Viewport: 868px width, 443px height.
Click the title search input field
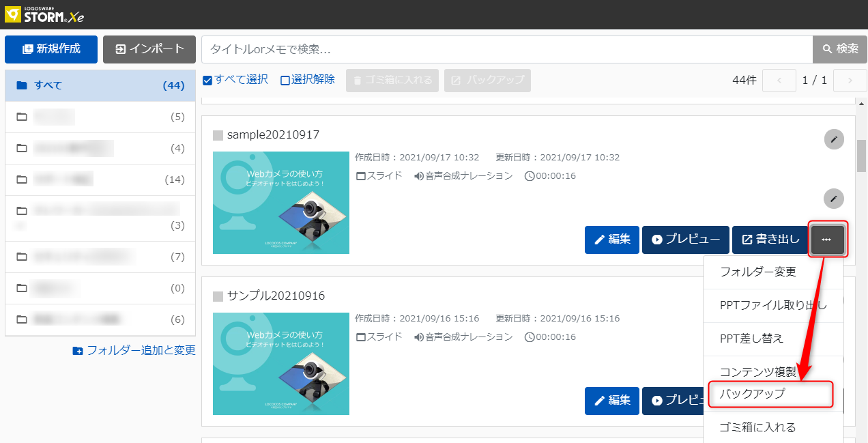pyautogui.click(x=506, y=49)
